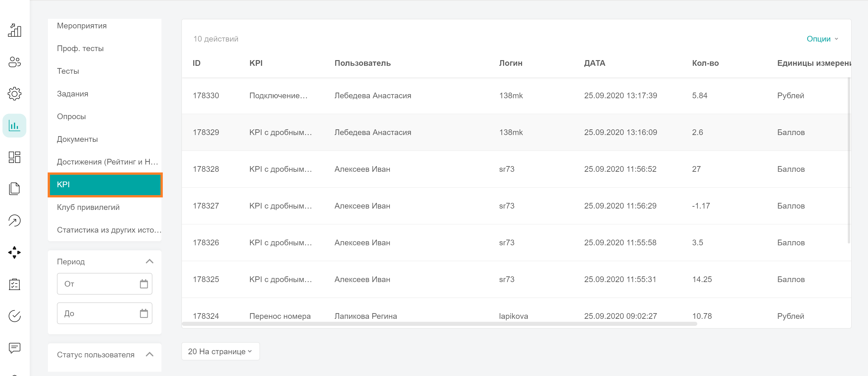Image resolution: width=868 pixels, height=376 pixels.
Task: Click login sr73 in row 178325
Action: (507, 279)
